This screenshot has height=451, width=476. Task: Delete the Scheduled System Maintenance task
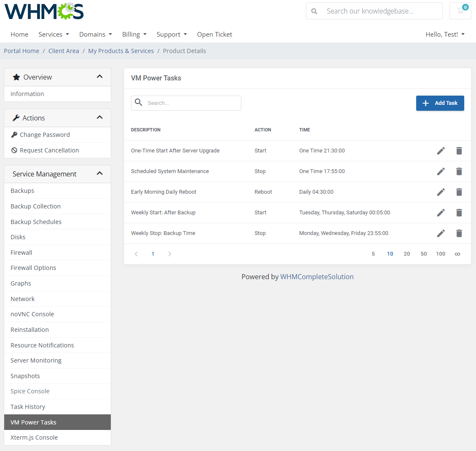(x=459, y=171)
